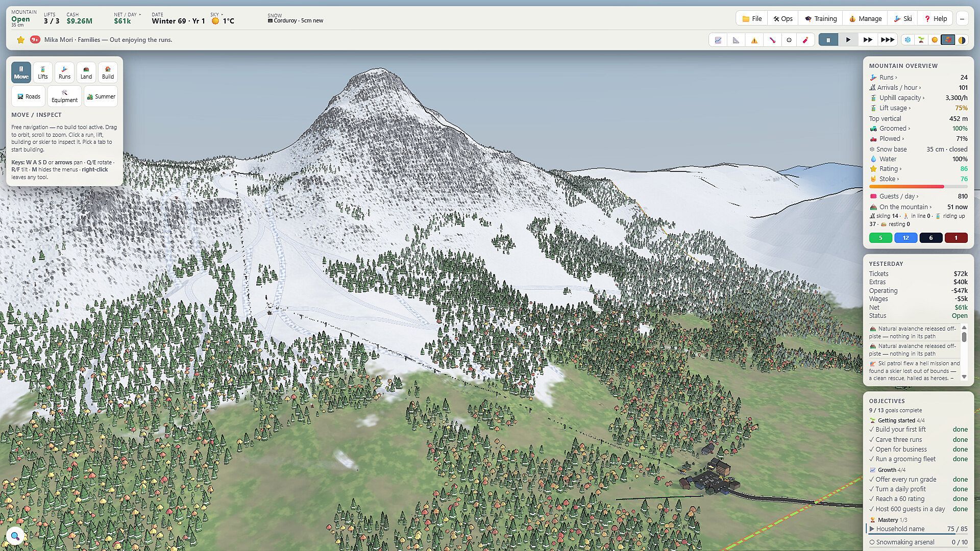Select the sun summer season icon
The height and width of the screenshot is (551, 980).
[x=935, y=40]
